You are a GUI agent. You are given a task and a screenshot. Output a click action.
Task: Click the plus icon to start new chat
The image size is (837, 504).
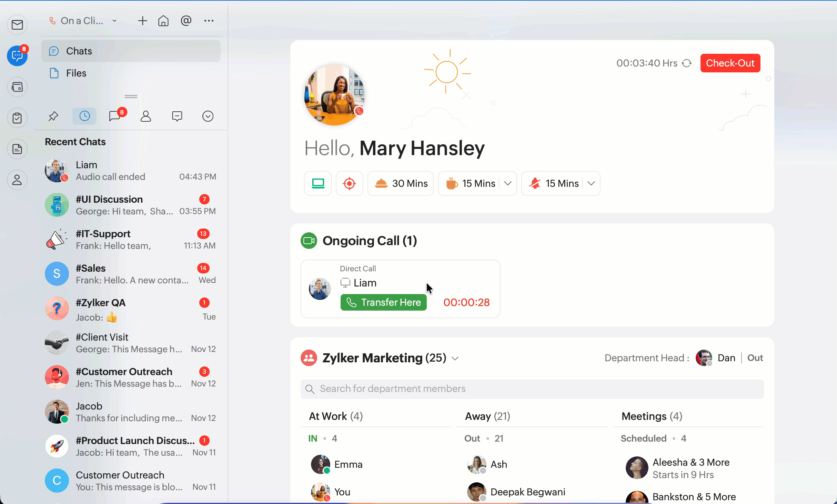142,21
